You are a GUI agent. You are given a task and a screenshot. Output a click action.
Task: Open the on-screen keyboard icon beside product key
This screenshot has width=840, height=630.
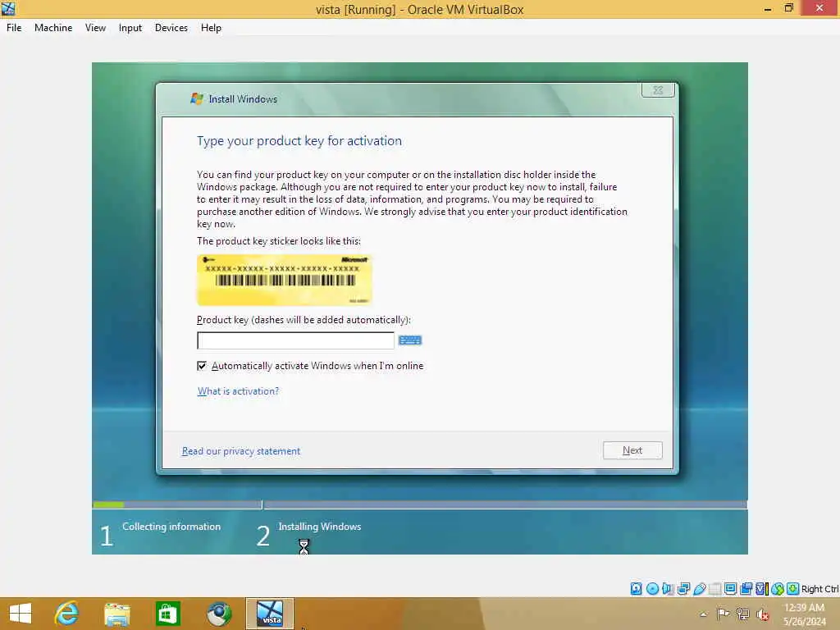pos(410,340)
